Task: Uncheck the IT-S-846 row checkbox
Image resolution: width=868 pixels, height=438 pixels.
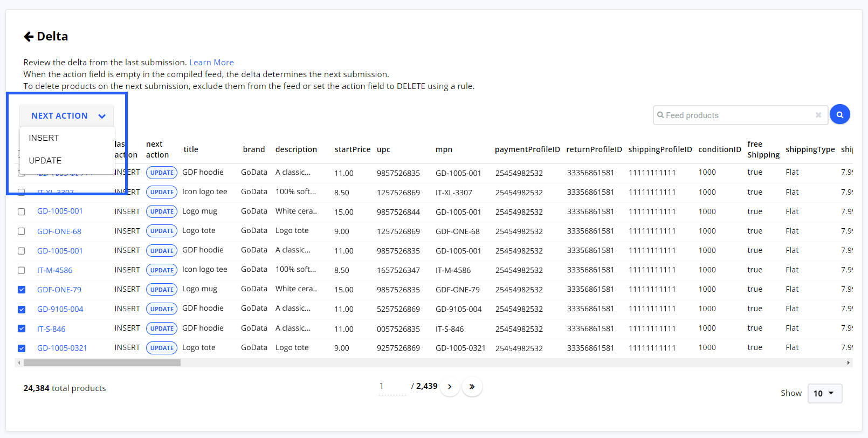Action: [x=22, y=328]
